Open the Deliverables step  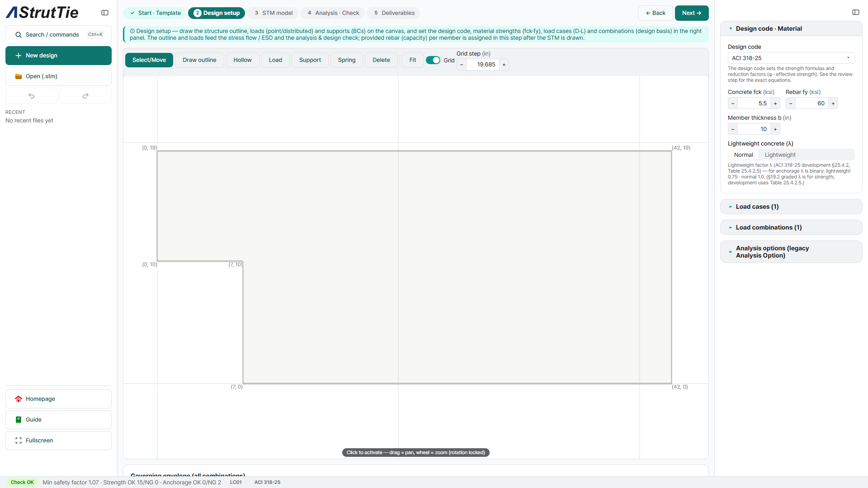pos(394,13)
